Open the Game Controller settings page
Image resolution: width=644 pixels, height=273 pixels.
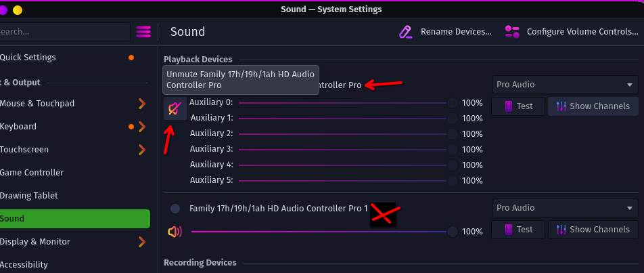[x=31, y=173]
